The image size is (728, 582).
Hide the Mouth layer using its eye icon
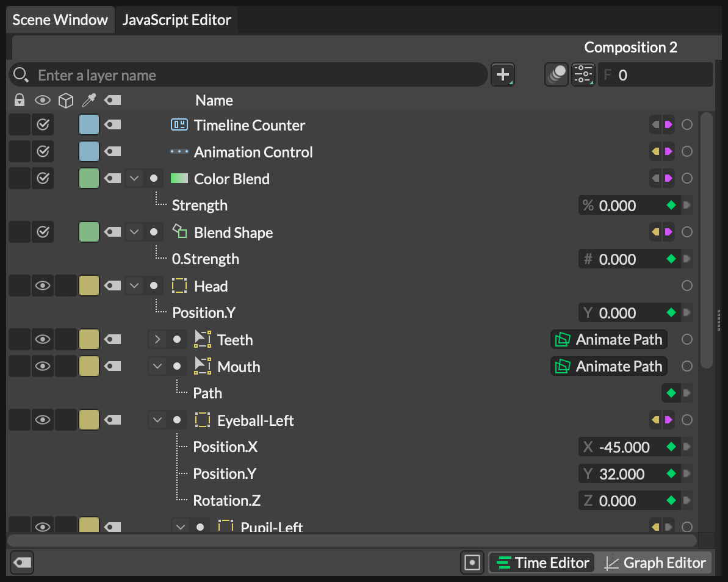click(43, 367)
